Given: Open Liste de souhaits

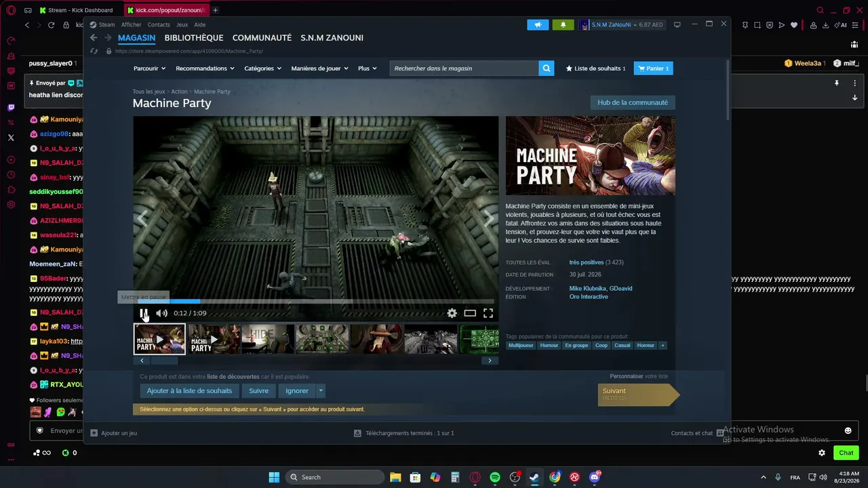Looking at the screenshot, I should click(596, 68).
